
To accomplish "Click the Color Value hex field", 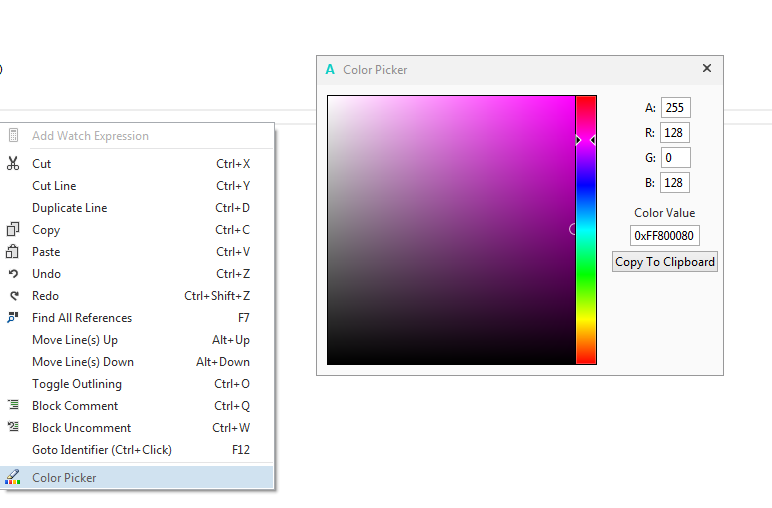I will point(665,236).
